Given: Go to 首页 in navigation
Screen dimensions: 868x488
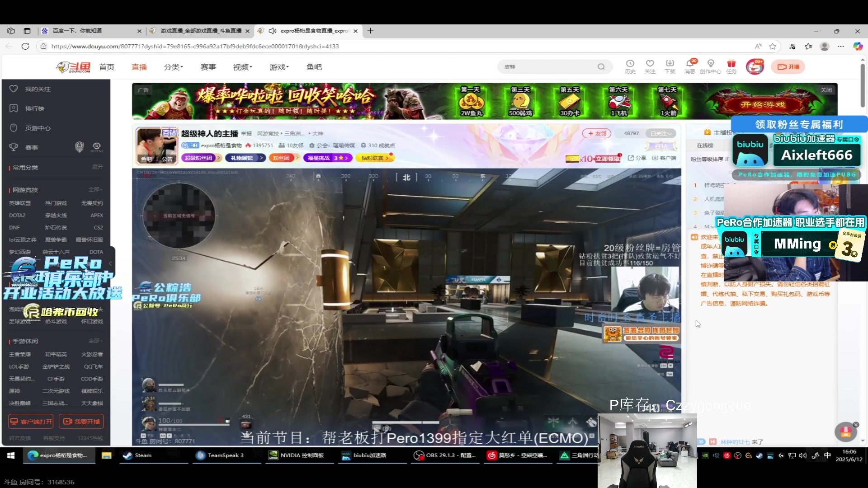Looking at the screenshot, I should tap(107, 67).
